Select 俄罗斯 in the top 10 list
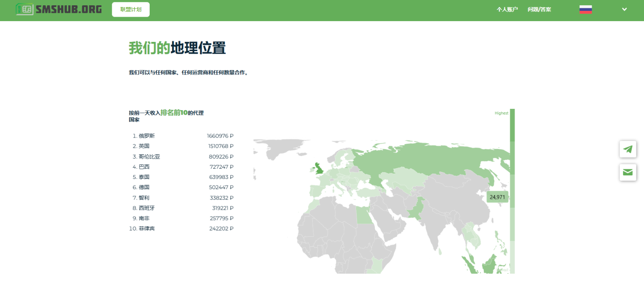Screen dimensions: 644x286 tap(147, 136)
